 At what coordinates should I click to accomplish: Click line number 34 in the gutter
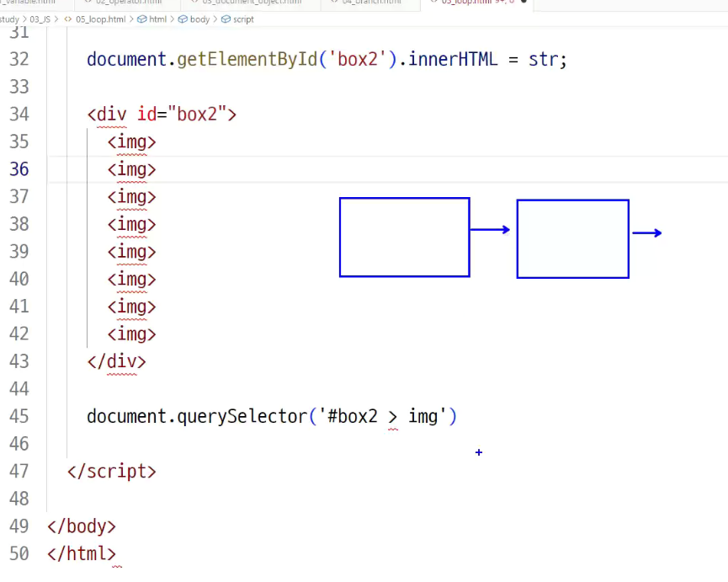(x=19, y=115)
